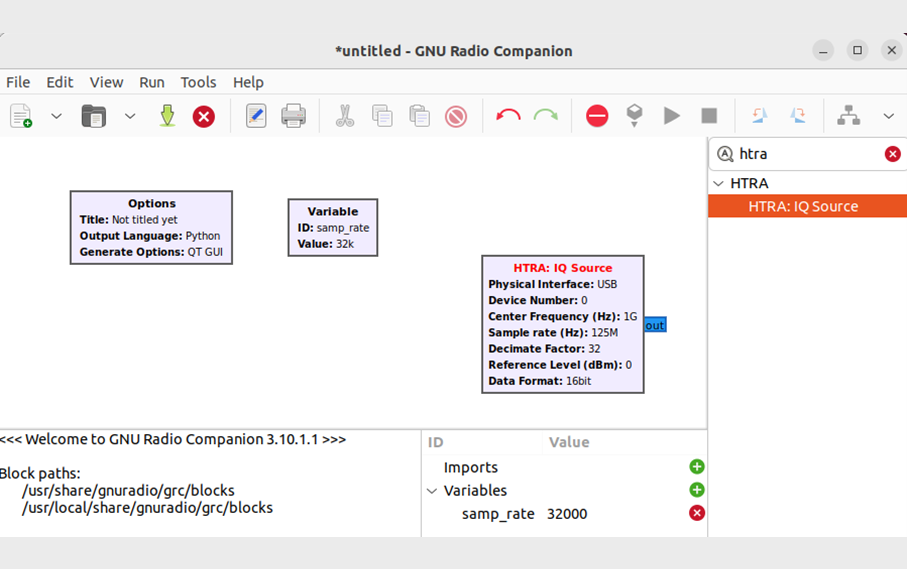Open the Tools menu
This screenshot has width=907, height=569.
[x=198, y=82]
